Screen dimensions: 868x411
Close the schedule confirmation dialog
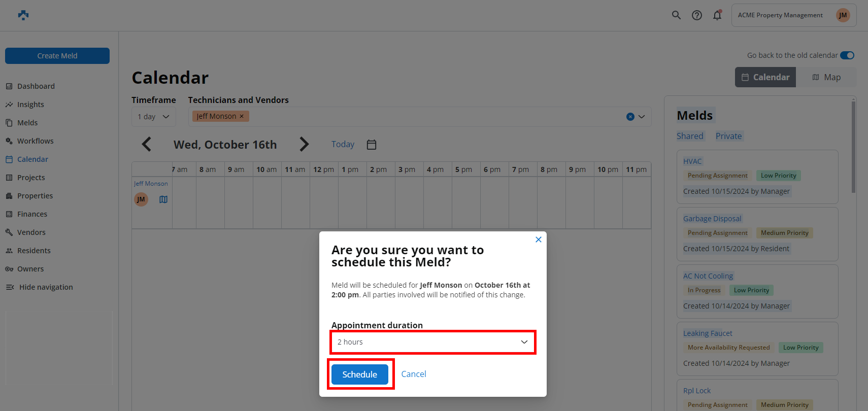[539, 239]
